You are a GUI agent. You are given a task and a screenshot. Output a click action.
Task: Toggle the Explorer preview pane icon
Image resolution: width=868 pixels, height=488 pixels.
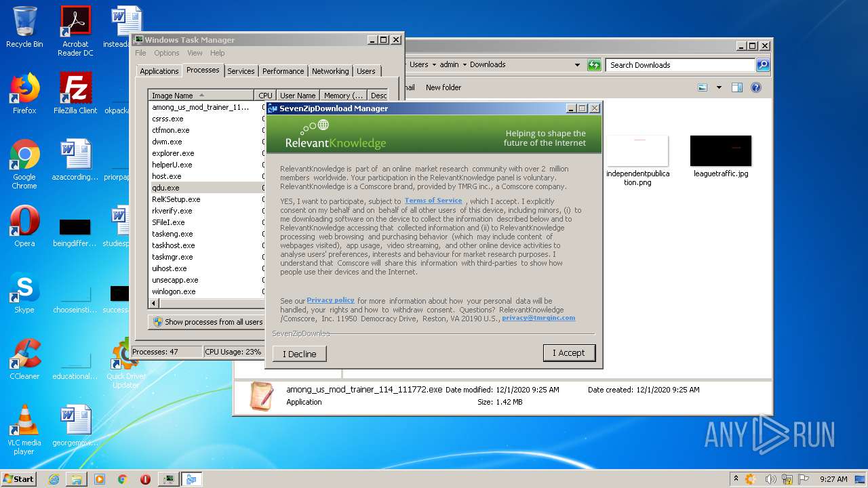pyautogui.click(x=737, y=87)
